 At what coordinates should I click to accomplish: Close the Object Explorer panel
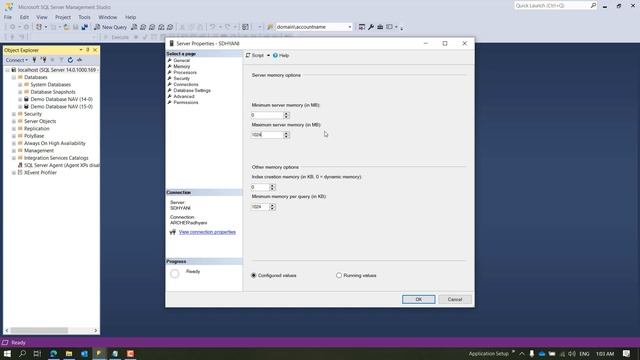coord(95,50)
